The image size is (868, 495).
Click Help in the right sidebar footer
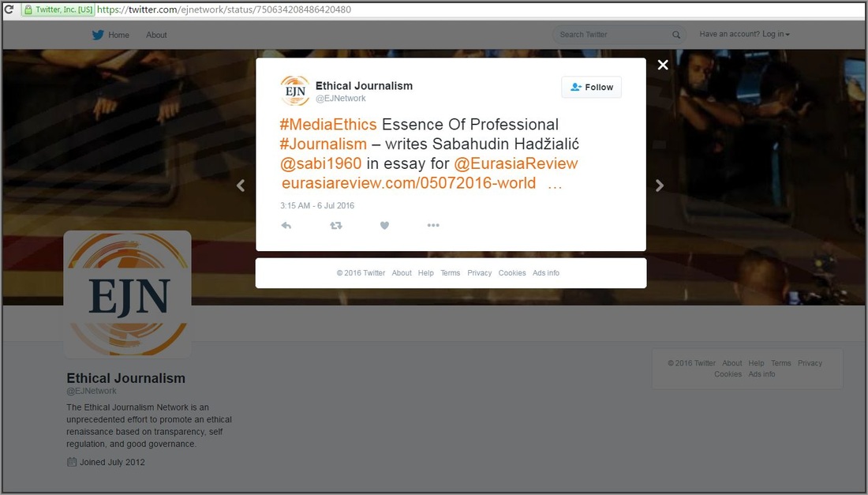pyautogui.click(x=756, y=363)
